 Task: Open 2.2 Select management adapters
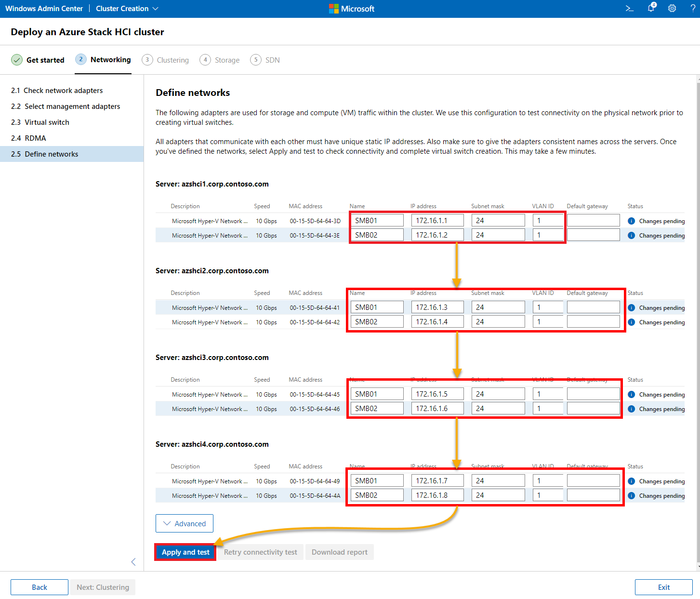click(x=72, y=106)
